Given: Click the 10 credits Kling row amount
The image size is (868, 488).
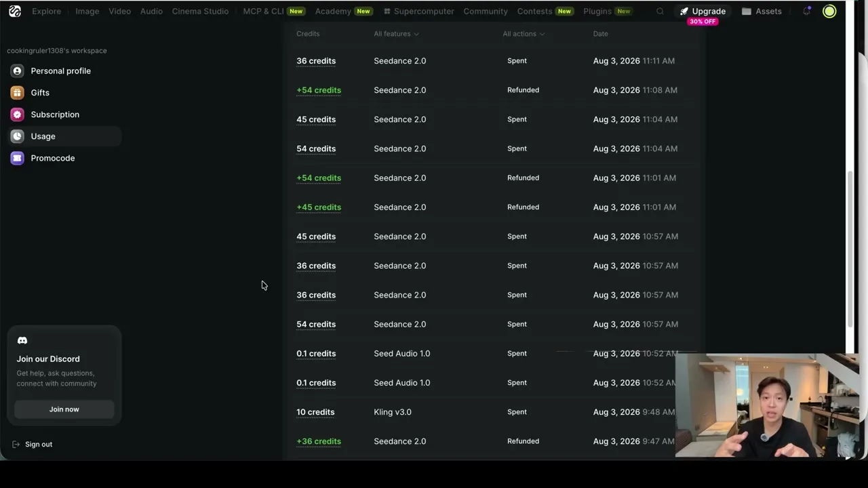Looking at the screenshot, I should click(315, 412).
